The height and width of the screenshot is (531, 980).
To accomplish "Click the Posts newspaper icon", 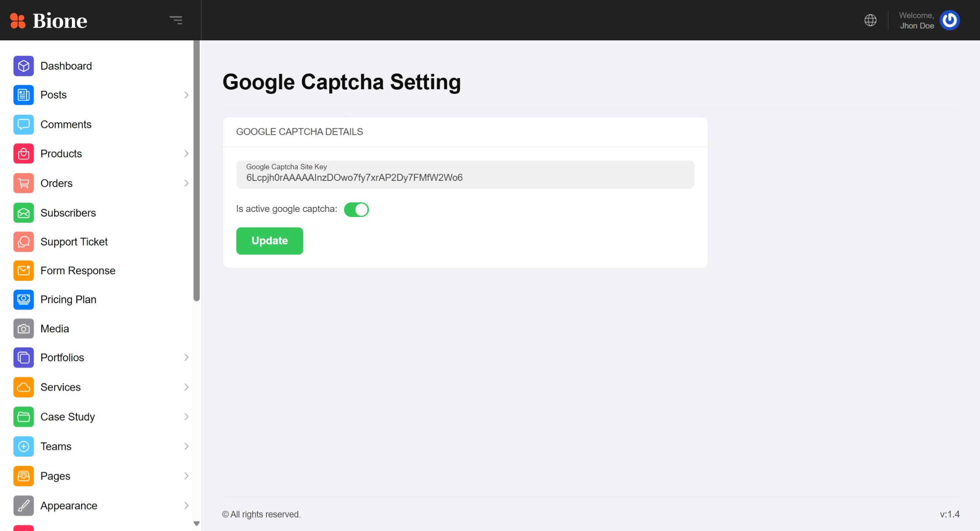I will click(24, 95).
